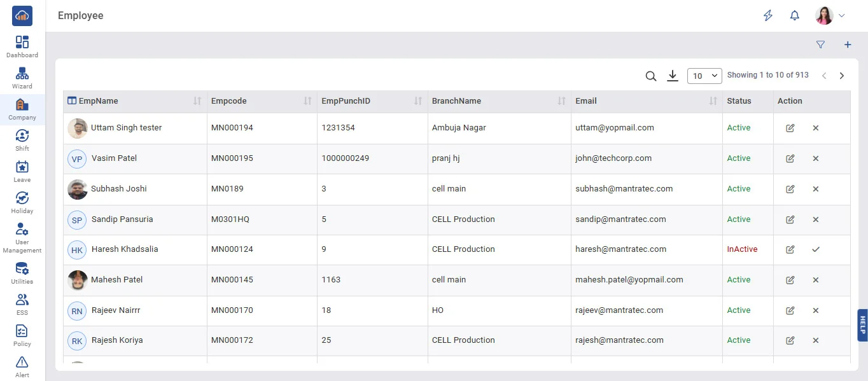Download the employee list
Screen dimensions: 868x381
tap(672, 76)
